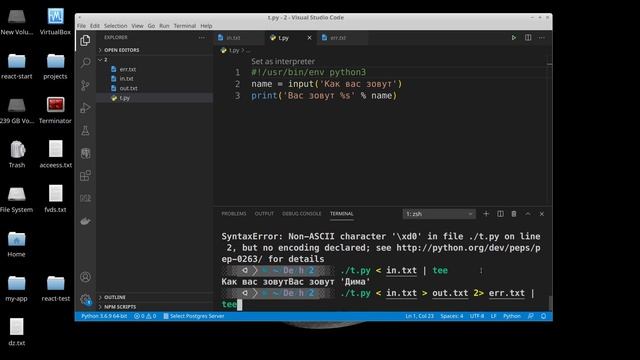Split the editor right

tap(528, 38)
